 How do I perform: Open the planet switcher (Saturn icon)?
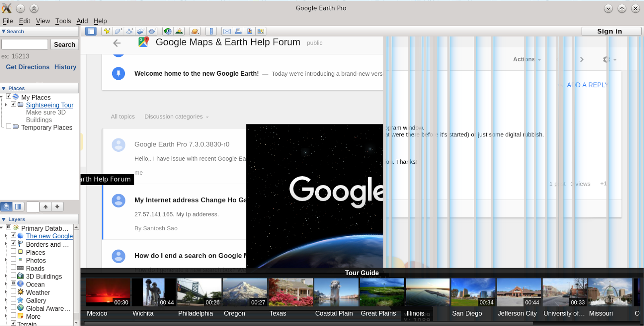tap(195, 31)
